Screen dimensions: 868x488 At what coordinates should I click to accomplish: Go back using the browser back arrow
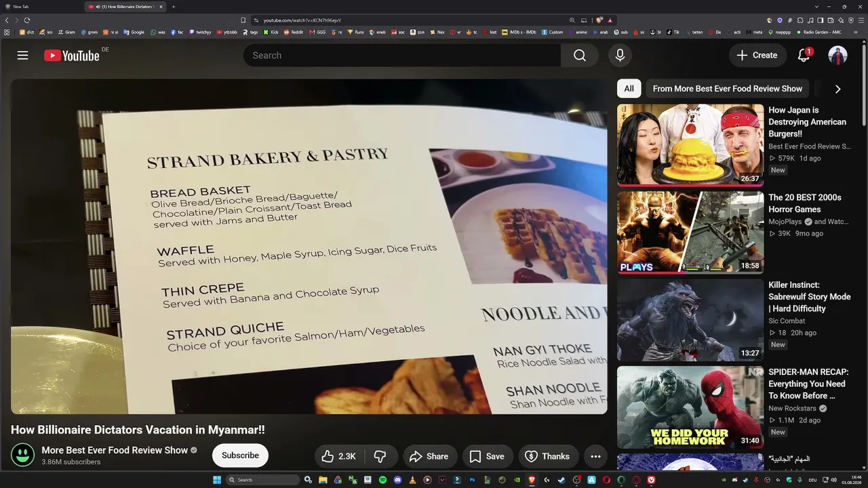pos(8,20)
